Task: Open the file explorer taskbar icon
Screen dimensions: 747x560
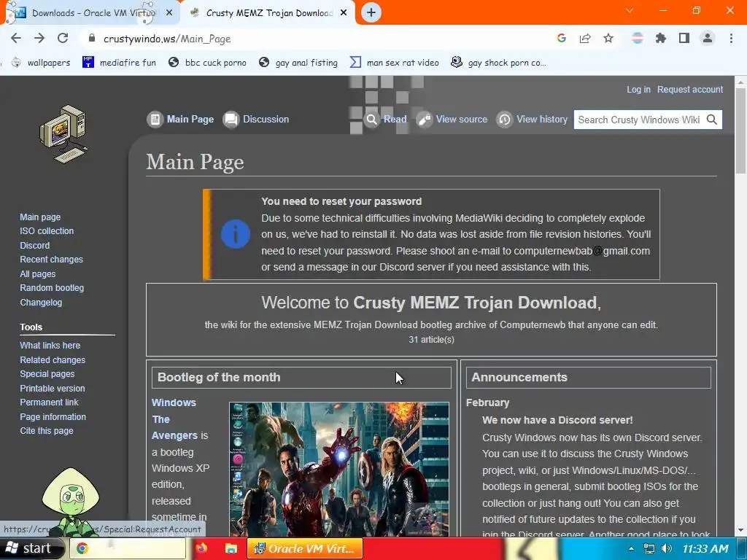Action: pos(231,548)
